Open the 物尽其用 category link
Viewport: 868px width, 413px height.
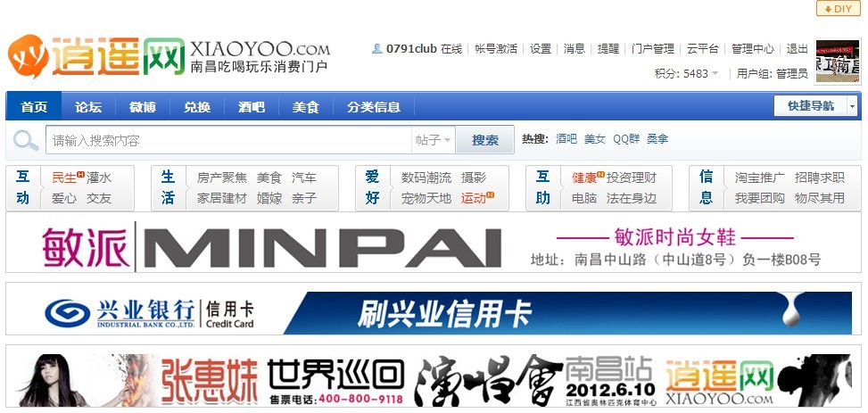(x=820, y=198)
